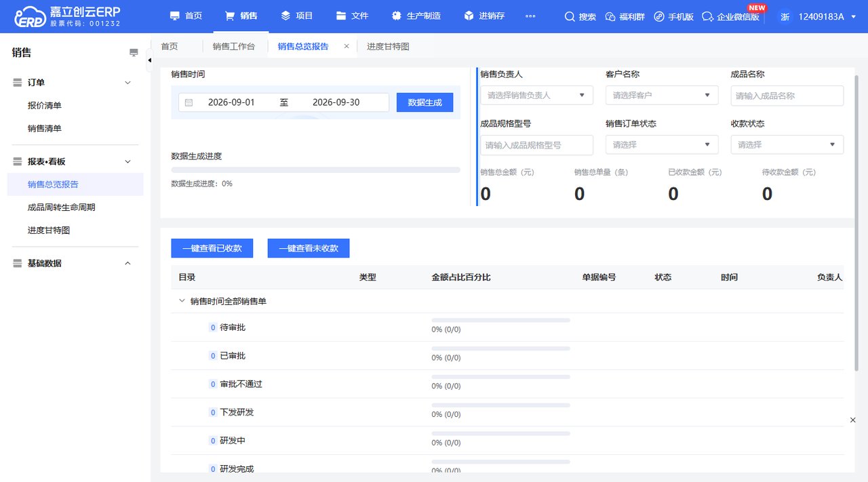Click the 成品规格型号 input field
The image size is (868, 482).
tap(536, 144)
